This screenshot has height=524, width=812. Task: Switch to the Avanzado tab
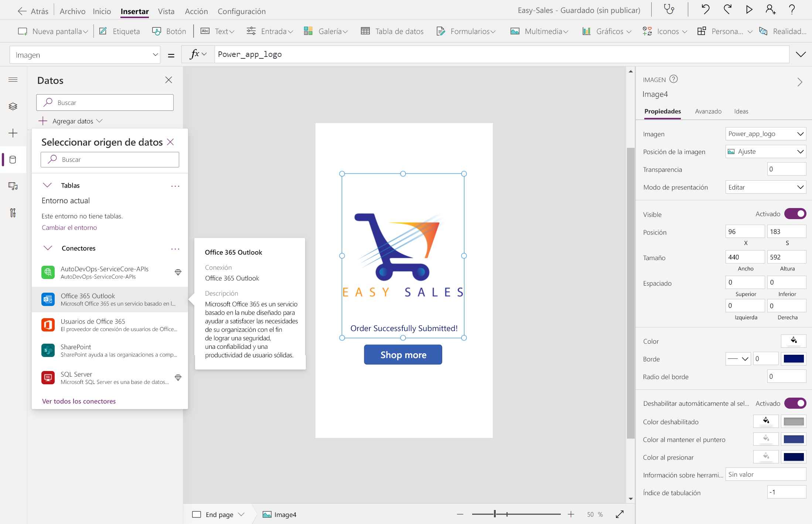(708, 111)
